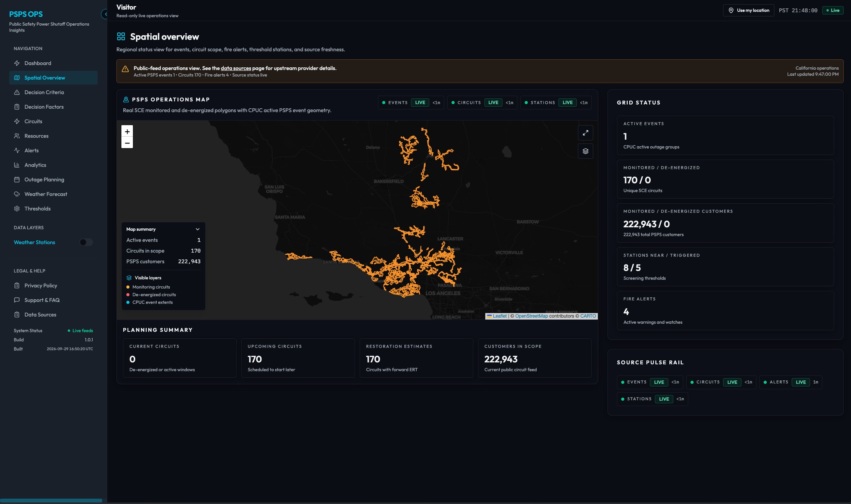This screenshot has width=851, height=504.
Task: Click the Events LIVE chip above map
Action: (411, 103)
